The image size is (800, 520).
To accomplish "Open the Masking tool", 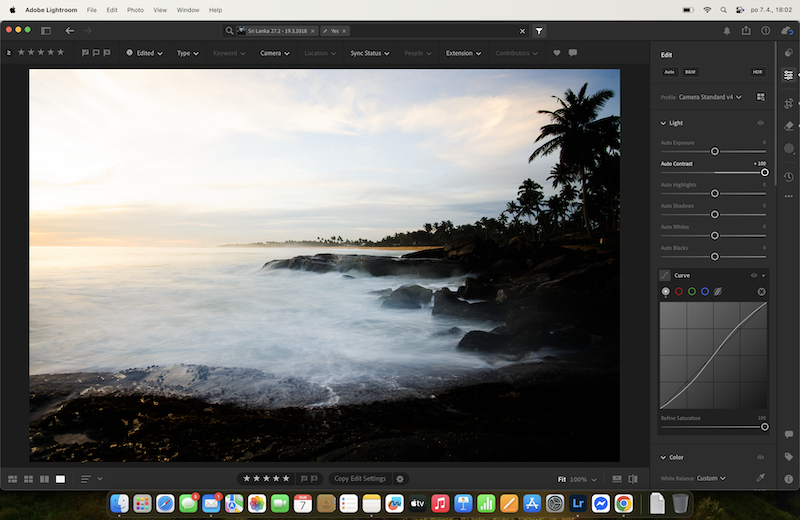I will point(789,148).
